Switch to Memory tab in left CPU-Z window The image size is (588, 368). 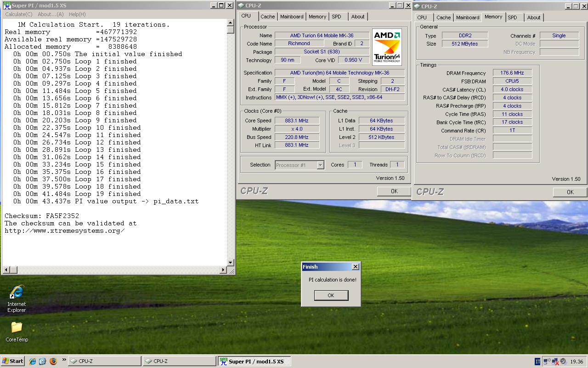(x=317, y=17)
